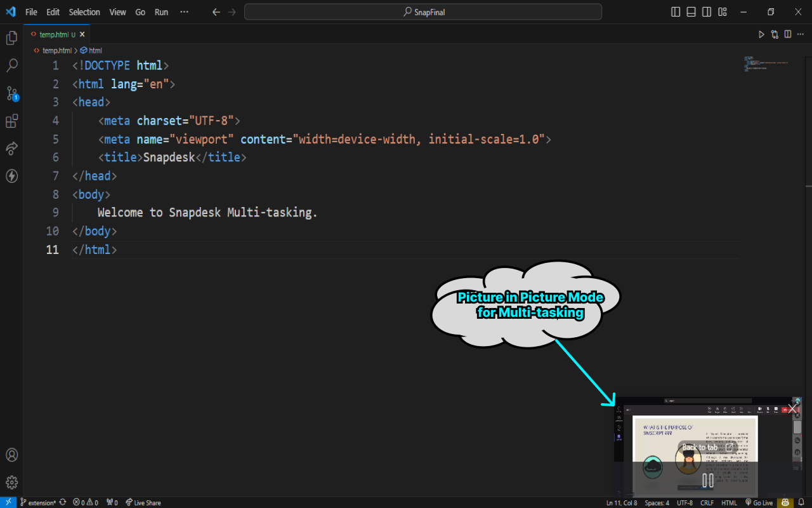
Task: Open the Extensions view in the activity bar
Action: point(11,121)
